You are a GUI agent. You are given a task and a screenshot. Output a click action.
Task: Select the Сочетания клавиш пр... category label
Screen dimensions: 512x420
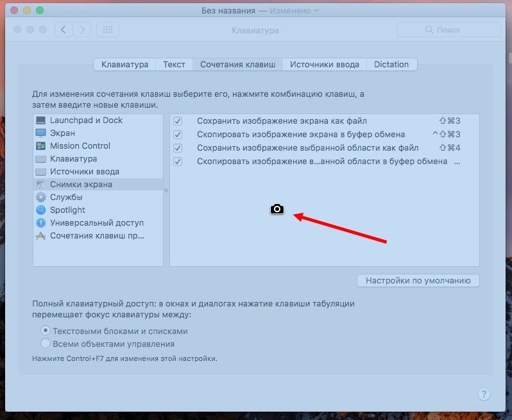pos(97,235)
